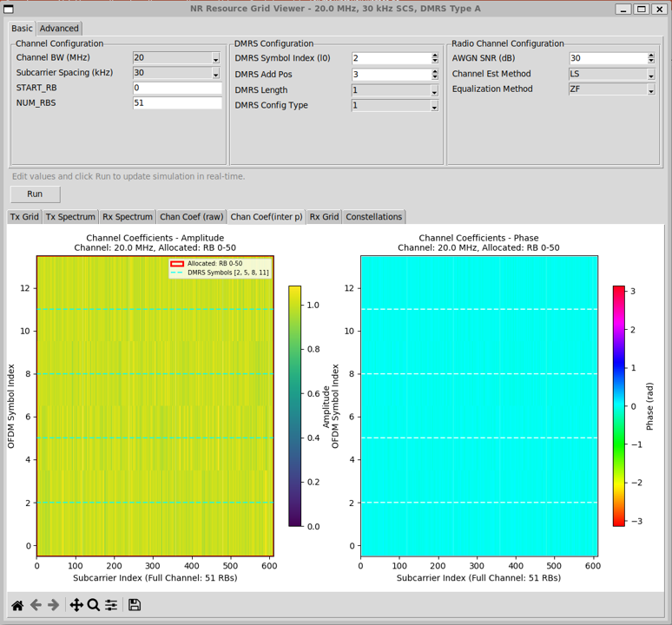This screenshot has height=625, width=672.
Task: Switch to the Advanced tab
Action: (x=59, y=29)
